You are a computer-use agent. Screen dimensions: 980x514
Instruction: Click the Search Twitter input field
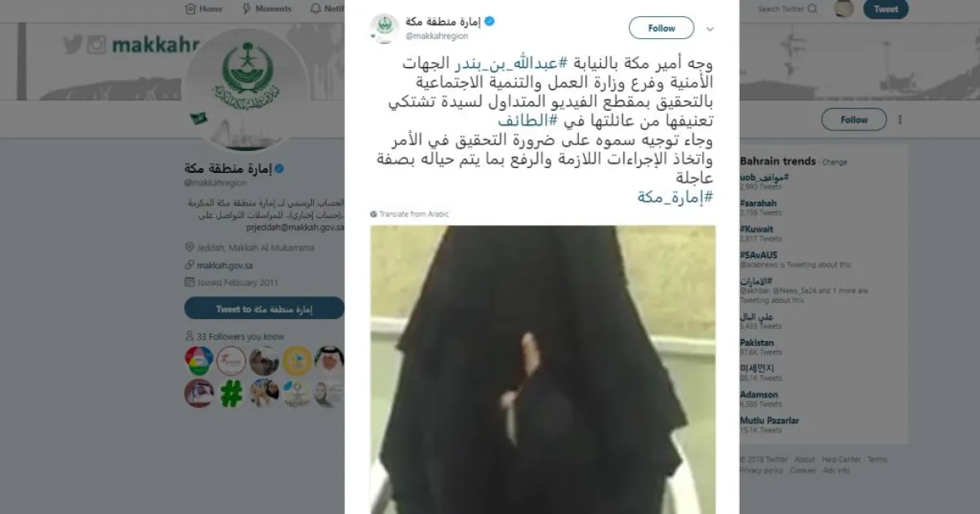tap(788, 9)
